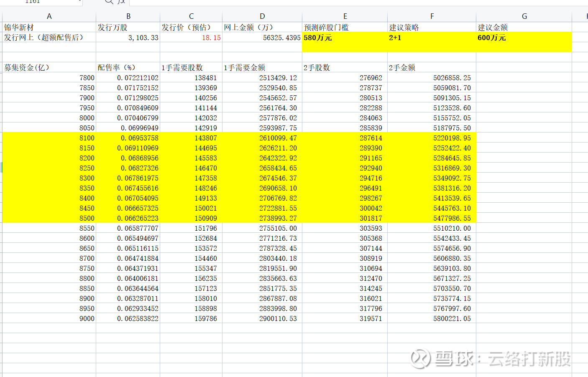588x377 pixels.
Task: Click the 5026658.25 amount cell
Action: coord(432,77)
